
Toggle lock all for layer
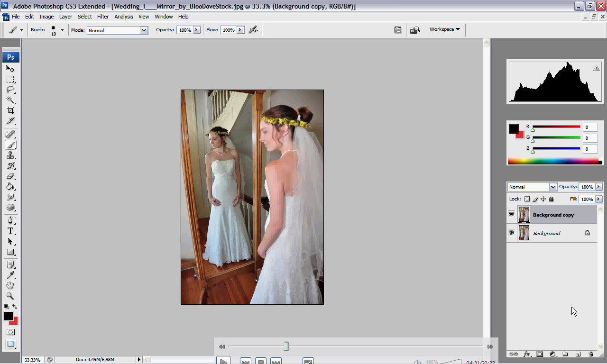point(551,199)
